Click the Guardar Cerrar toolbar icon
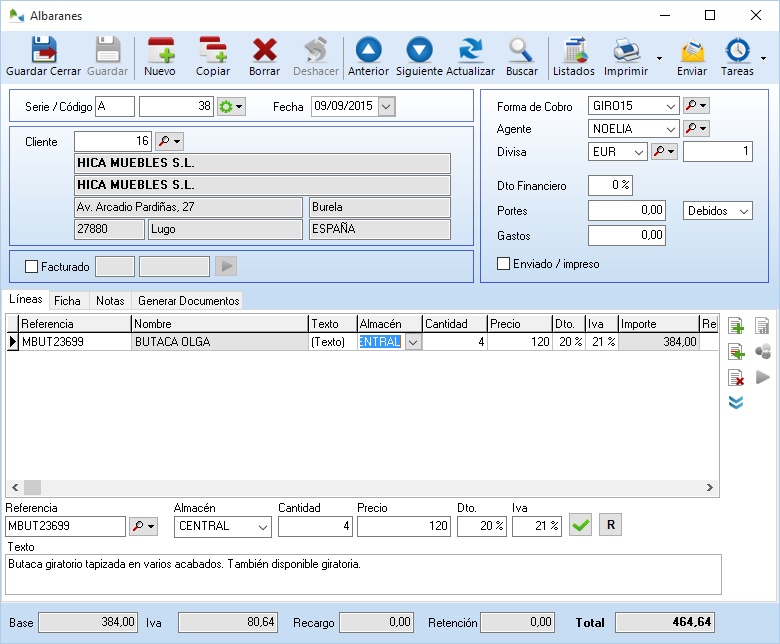This screenshot has height=644, width=780. pos(43,57)
